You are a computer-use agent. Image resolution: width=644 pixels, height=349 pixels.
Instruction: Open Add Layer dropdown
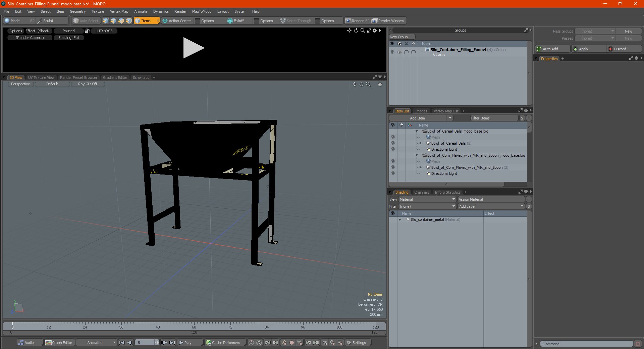[x=491, y=206]
